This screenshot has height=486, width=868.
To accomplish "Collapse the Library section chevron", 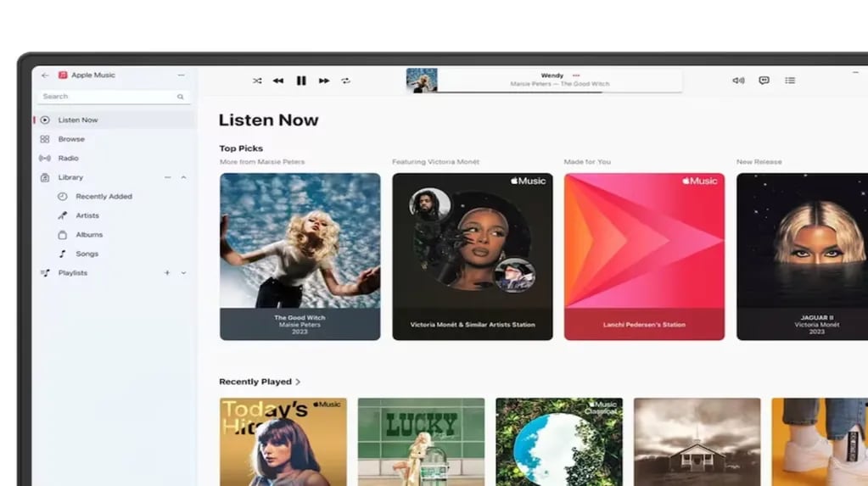I will click(183, 177).
